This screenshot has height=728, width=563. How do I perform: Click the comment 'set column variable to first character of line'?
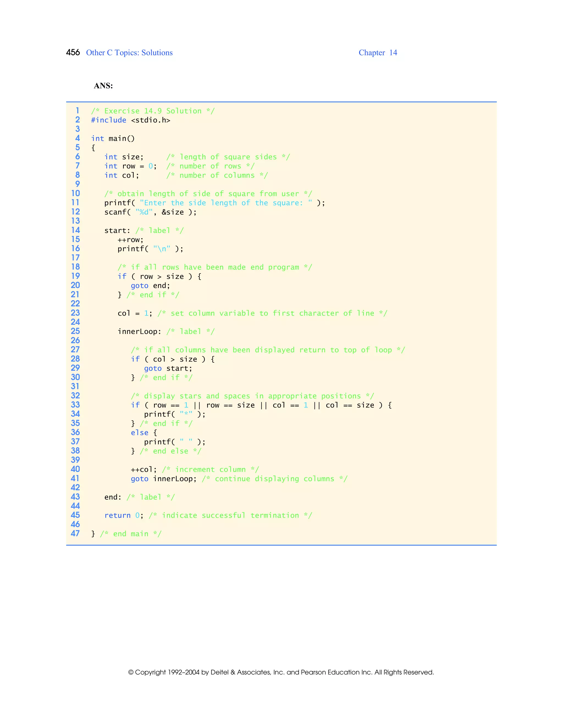[x=272, y=313]
